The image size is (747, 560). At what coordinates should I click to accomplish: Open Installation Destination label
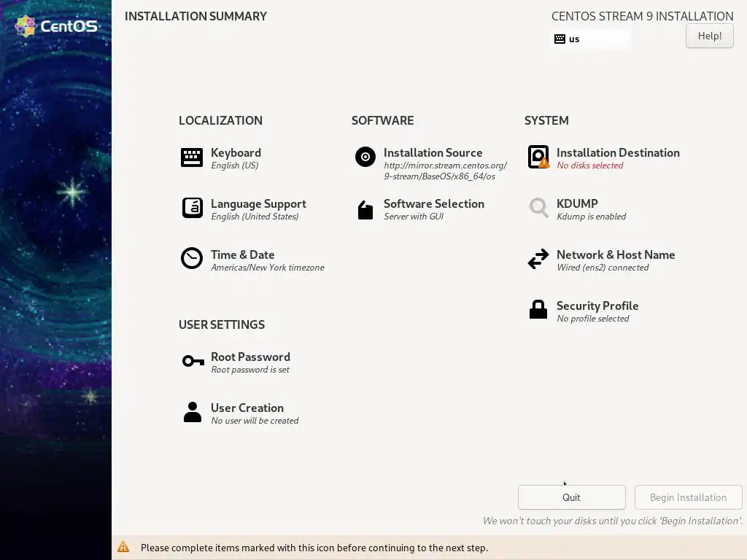(618, 152)
